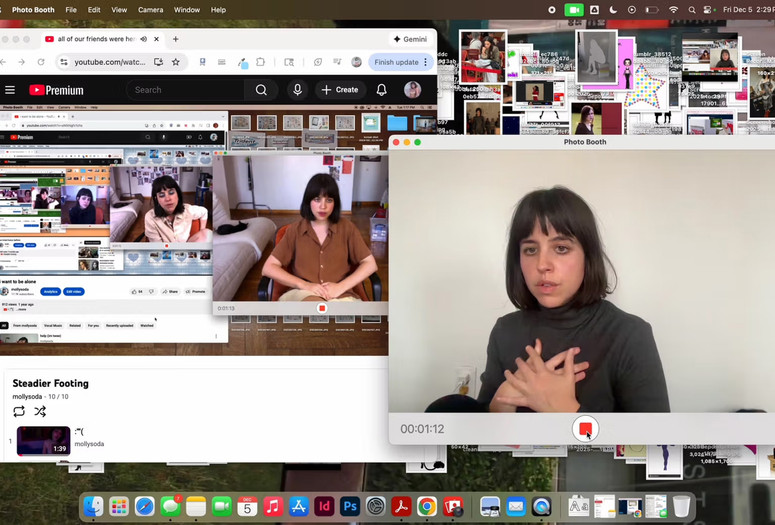Mute the YouTube tab audio

(x=143, y=39)
